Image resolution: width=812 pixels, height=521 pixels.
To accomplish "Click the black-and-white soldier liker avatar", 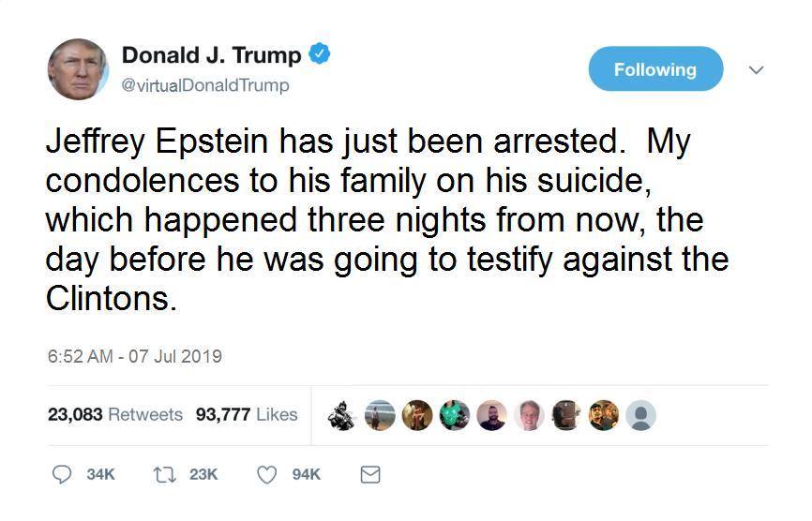I will [x=341, y=415].
